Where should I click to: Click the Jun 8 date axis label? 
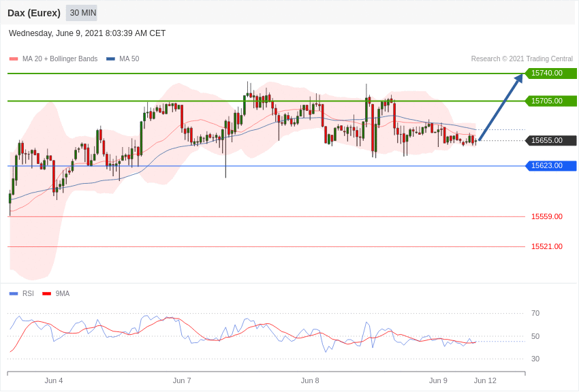310,380
